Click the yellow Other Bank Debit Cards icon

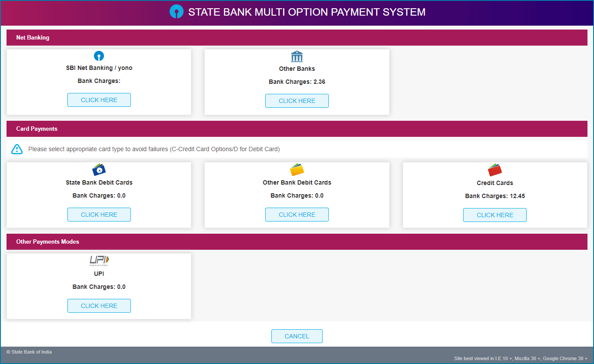(x=297, y=169)
